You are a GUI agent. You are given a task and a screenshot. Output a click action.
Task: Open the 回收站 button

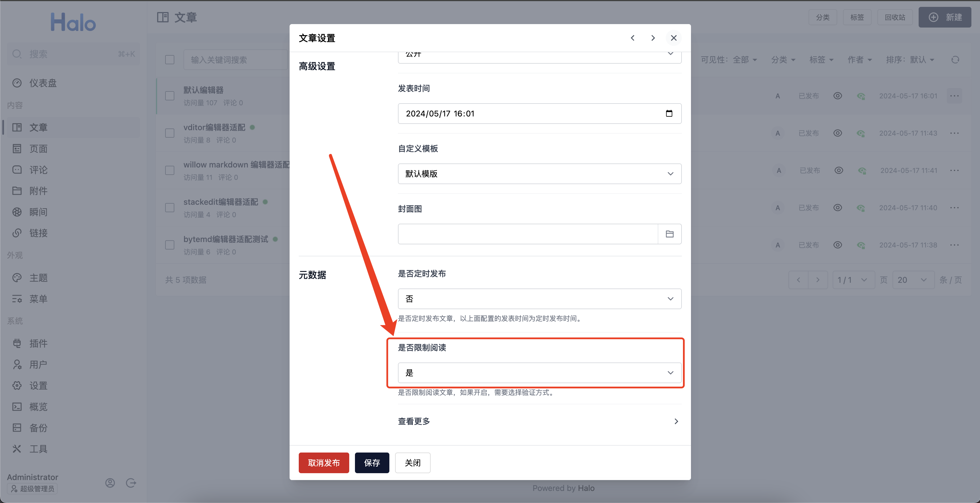(x=895, y=17)
